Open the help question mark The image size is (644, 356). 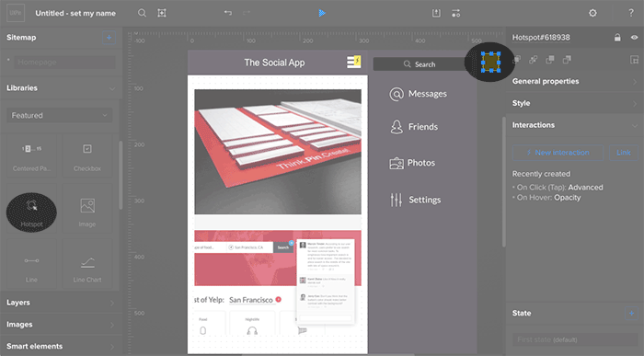coord(631,13)
